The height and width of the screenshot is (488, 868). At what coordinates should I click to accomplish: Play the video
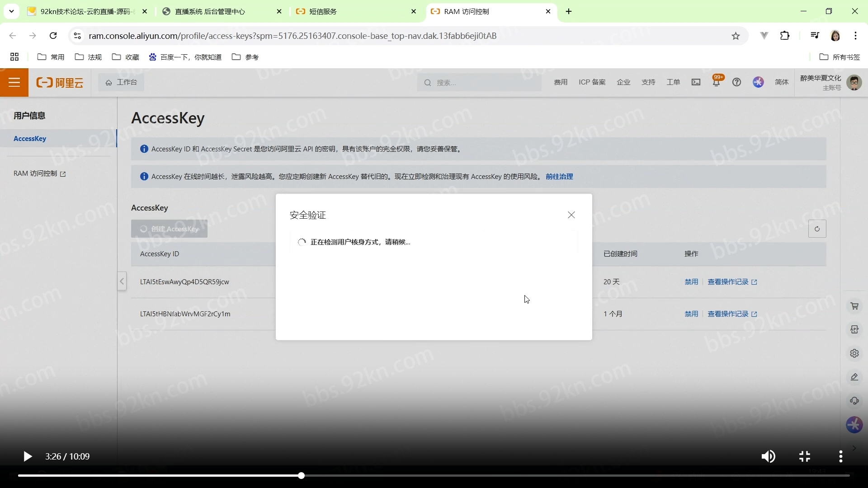(27, 457)
